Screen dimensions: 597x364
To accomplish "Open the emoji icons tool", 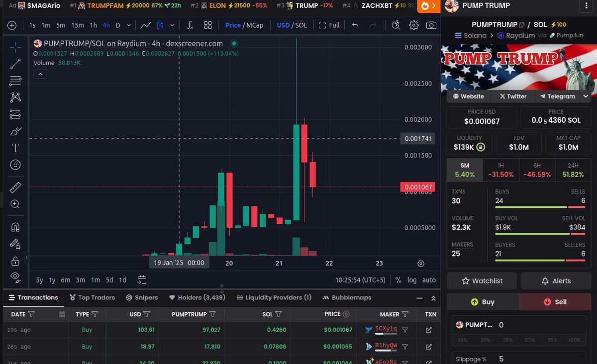I will click(15, 165).
